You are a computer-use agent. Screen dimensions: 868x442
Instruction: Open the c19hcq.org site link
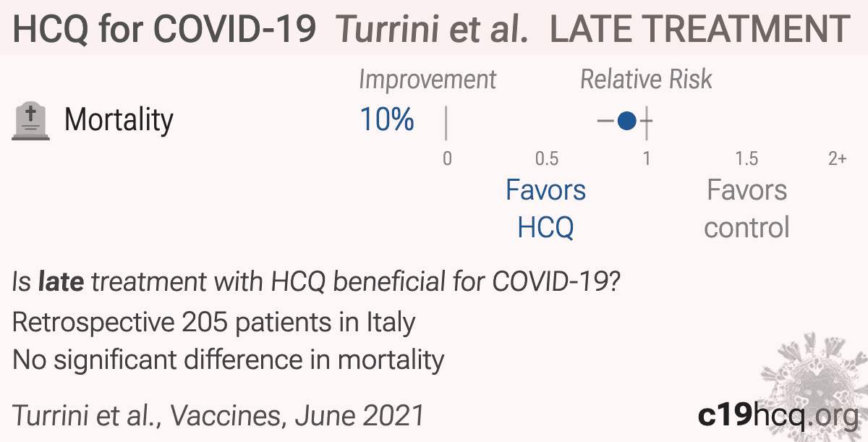[x=778, y=415]
